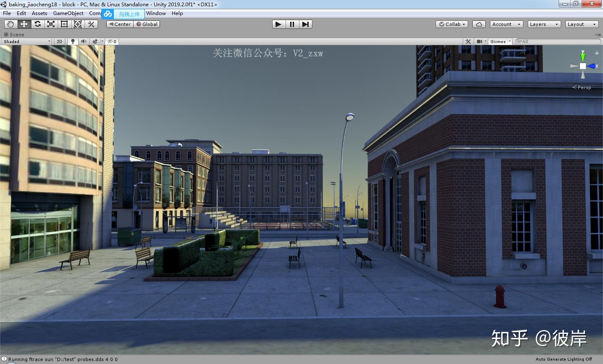Open the Account dropdown
This screenshot has width=603, height=364.
click(506, 24)
